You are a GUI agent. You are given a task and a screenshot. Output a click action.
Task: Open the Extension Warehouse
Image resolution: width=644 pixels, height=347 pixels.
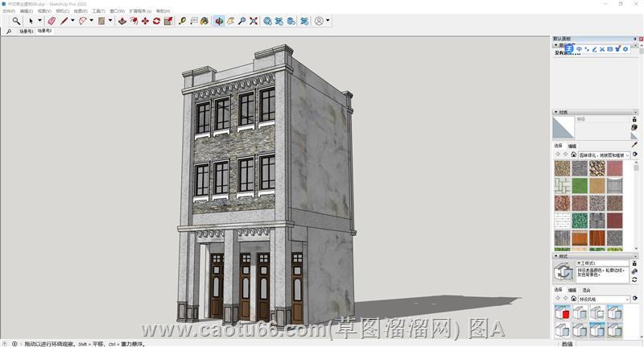[279, 21]
